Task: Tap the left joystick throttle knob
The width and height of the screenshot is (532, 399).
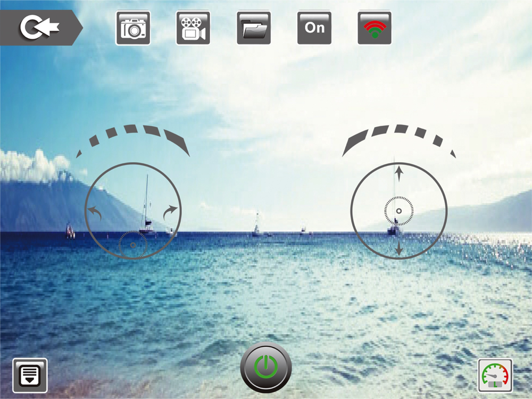Action: tap(133, 245)
